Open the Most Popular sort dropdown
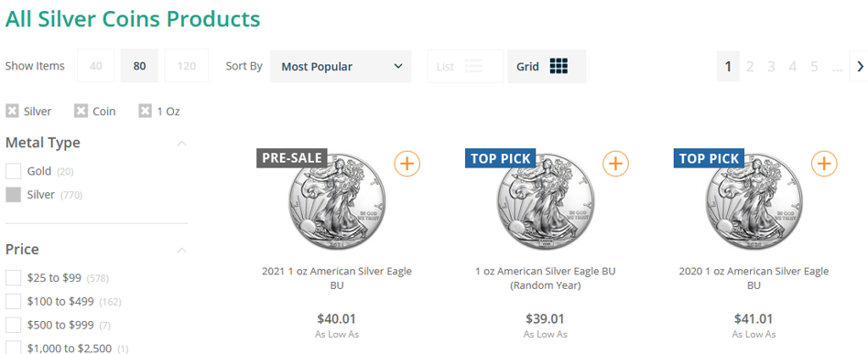The width and height of the screenshot is (868, 354). pos(341,67)
